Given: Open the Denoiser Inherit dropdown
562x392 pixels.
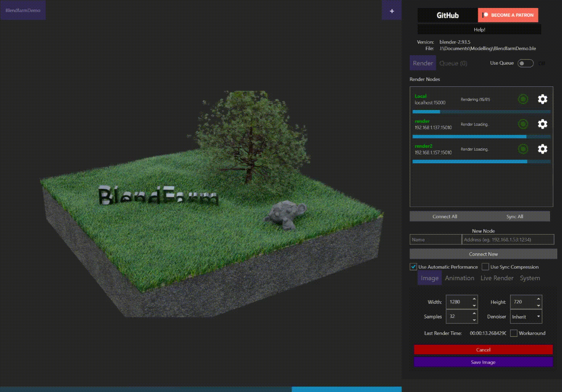Looking at the screenshot, I should pyautogui.click(x=526, y=317).
